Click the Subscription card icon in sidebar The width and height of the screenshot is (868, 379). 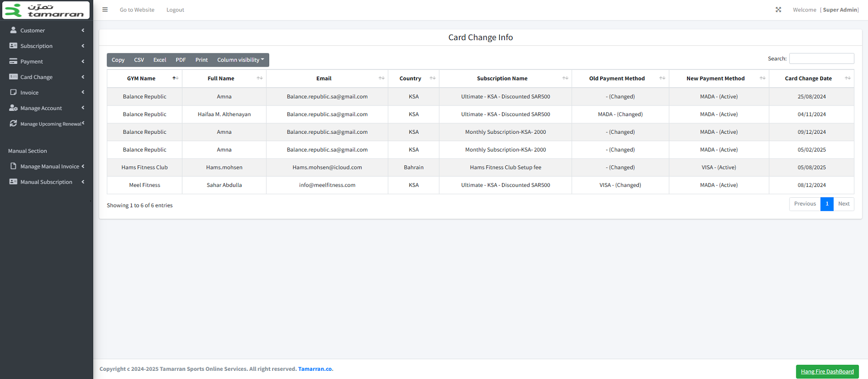click(x=13, y=46)
